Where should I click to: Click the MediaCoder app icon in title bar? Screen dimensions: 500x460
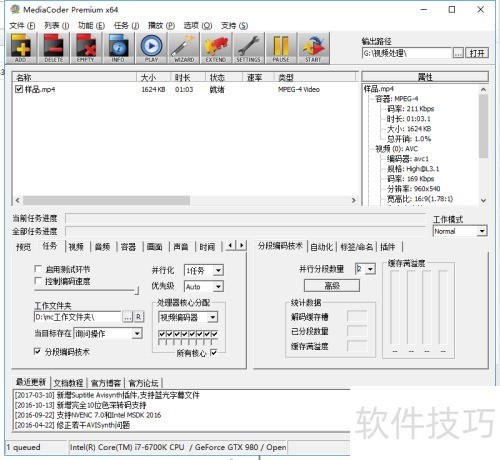pyautogui.click(x=15, y=9)
